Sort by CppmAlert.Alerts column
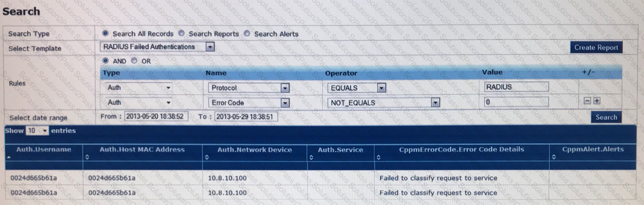Image resolution: width=644 pixels, height=205 pixels. [554, 157]
